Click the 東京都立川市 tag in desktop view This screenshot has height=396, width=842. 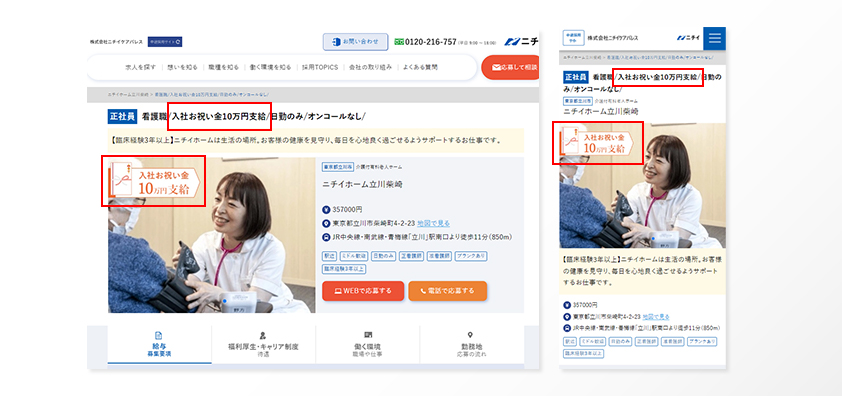(338, 167)
